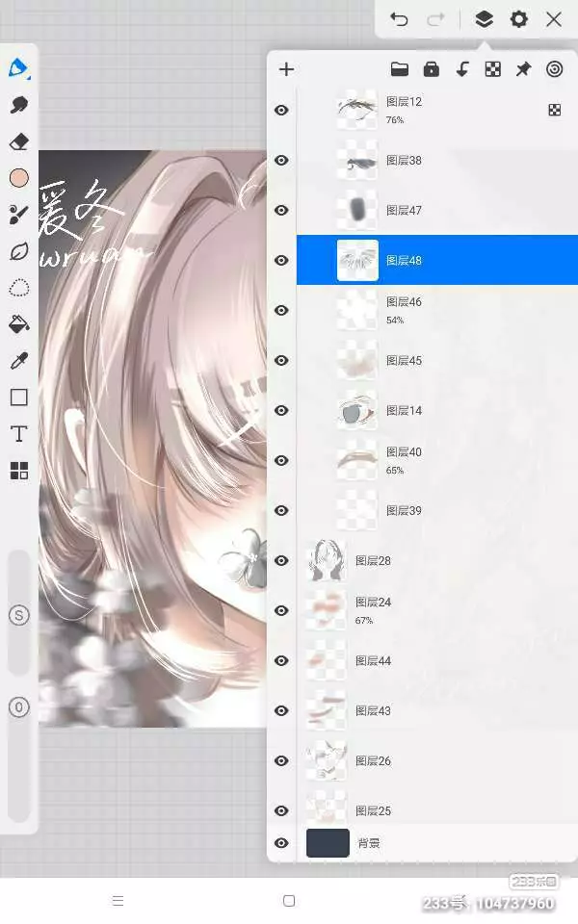Click the 图层26 layer thumbnail
Image resolution: width=578 pixels, height=924 pixels.
point(327,760)
